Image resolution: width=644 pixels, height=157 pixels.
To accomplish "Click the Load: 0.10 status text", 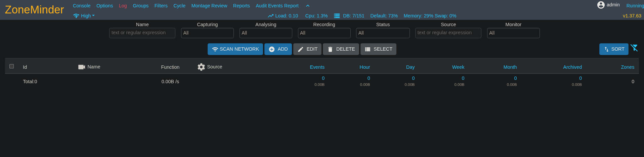I will coord(287,16).
